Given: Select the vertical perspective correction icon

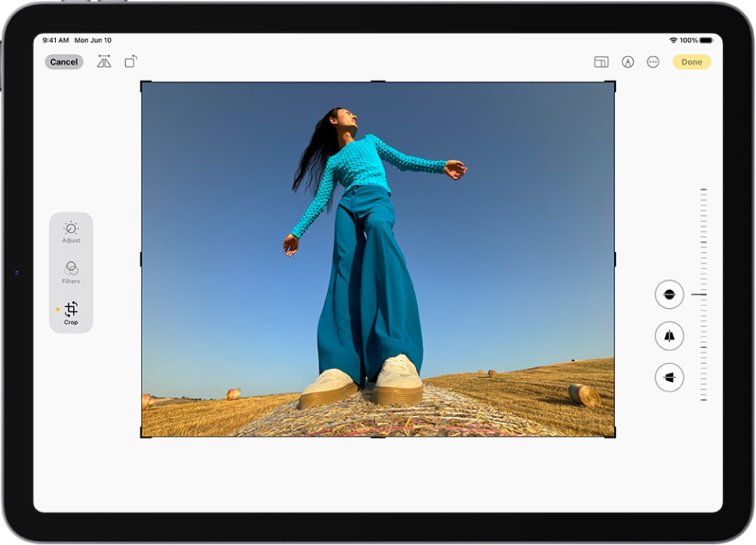Looking at the screenshot, I should pyautogui.click(x=668, y=336).
